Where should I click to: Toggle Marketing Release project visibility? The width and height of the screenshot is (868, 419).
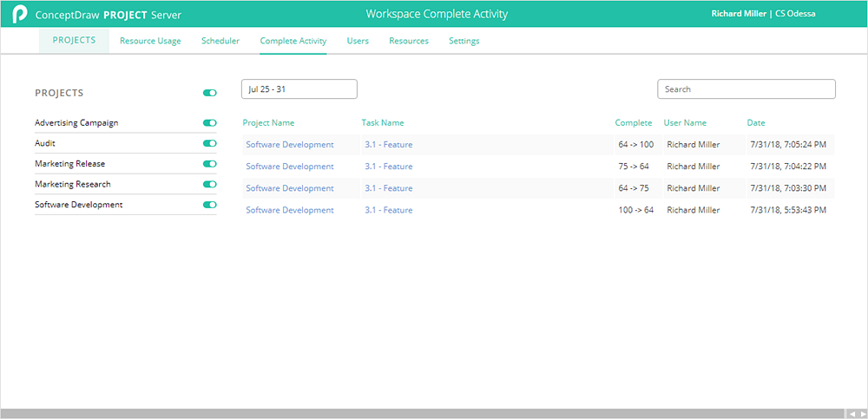pyautogui.click(x=209, y=164)
